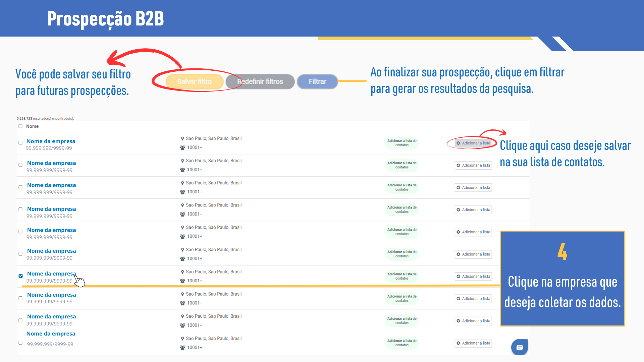Tick the select-all checkbox beside Nome header
This screenshot has height=362, width=644.
(x=20, y=126)
